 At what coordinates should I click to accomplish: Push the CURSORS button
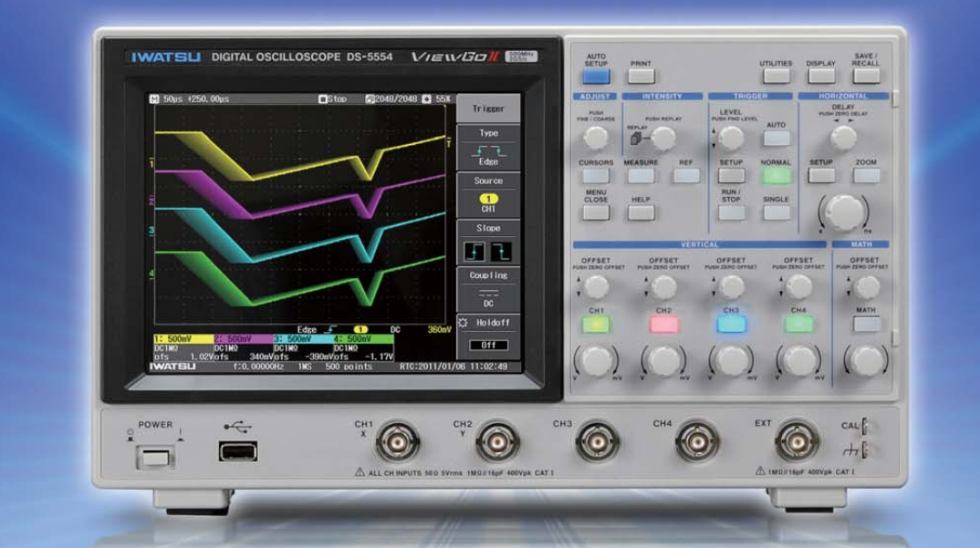pyautogui.click(x=596, y=176)
